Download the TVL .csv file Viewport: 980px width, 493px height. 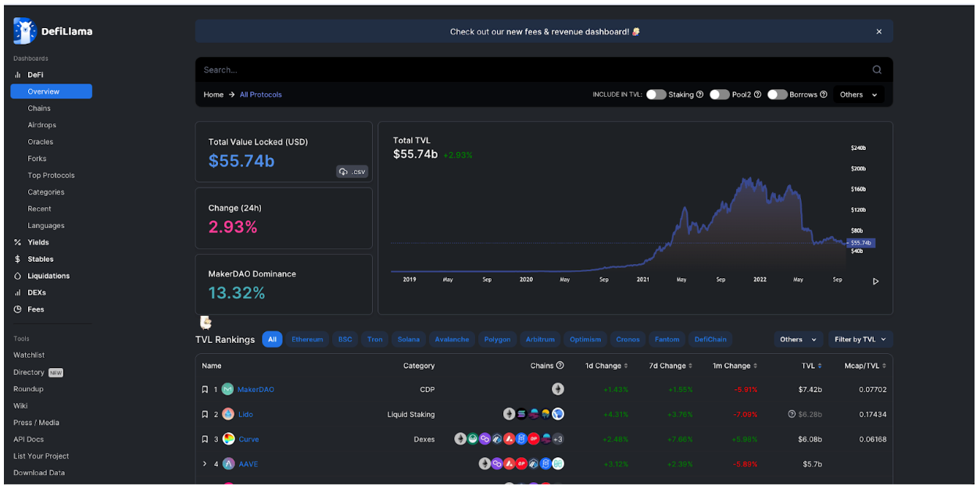click(x=352, y=171)
